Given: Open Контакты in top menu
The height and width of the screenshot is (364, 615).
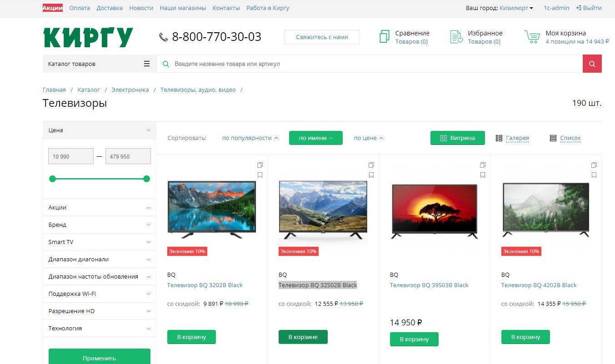Looking at the screenshot, I should 226,8.
